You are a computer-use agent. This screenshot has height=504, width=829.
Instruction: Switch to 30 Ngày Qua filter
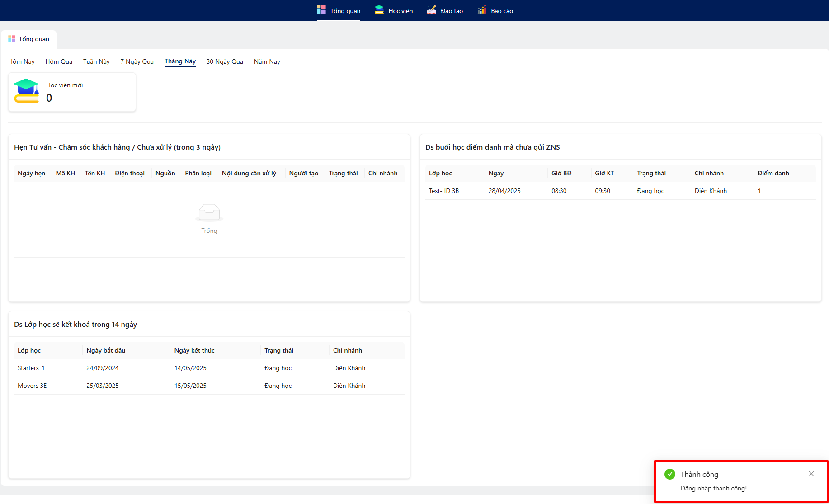click(225, 61)
